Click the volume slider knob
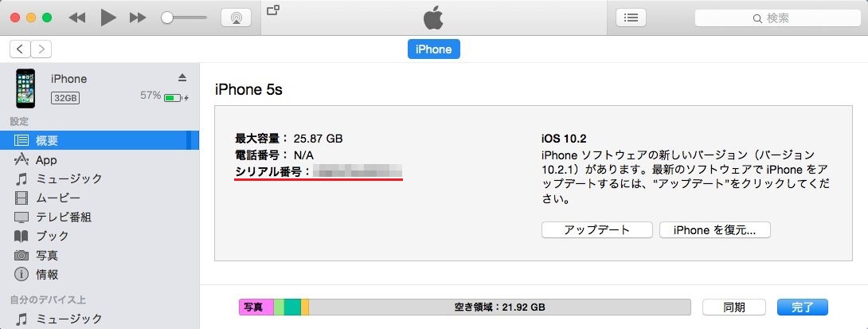This screenshot has width=868, height=329. (167, 18)
